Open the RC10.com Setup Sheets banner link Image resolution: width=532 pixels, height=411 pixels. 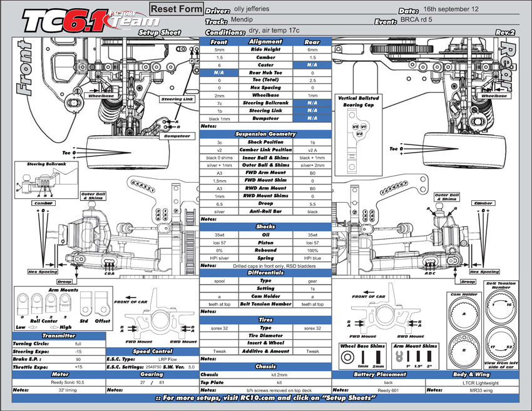265,398
